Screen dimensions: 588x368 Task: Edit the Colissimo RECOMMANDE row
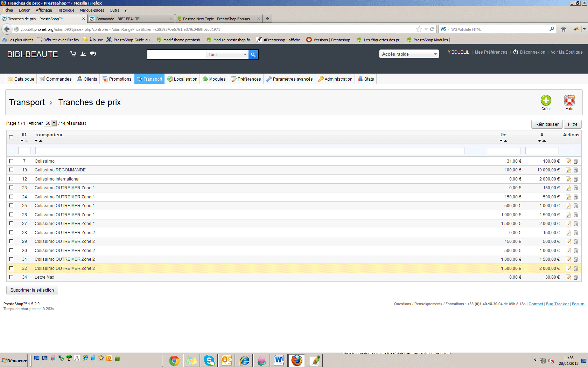569,170
